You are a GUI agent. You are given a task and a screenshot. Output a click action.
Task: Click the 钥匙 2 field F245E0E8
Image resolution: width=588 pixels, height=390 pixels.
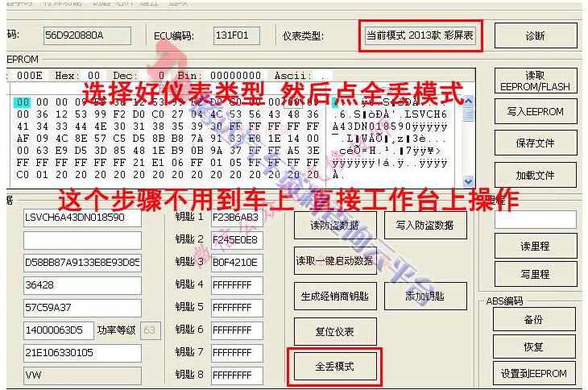coord(237,240)
